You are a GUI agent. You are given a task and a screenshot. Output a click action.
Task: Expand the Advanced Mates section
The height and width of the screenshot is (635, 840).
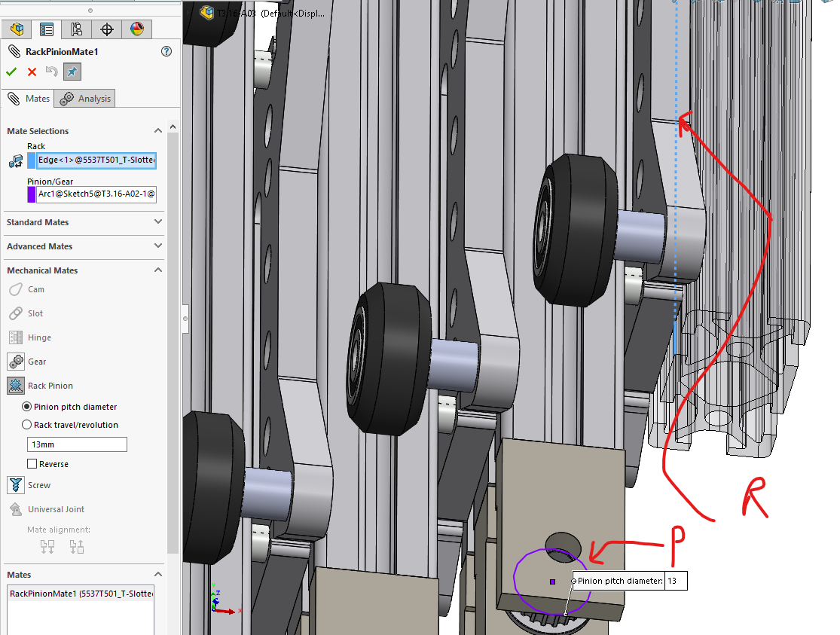click(x=158, y=246)
